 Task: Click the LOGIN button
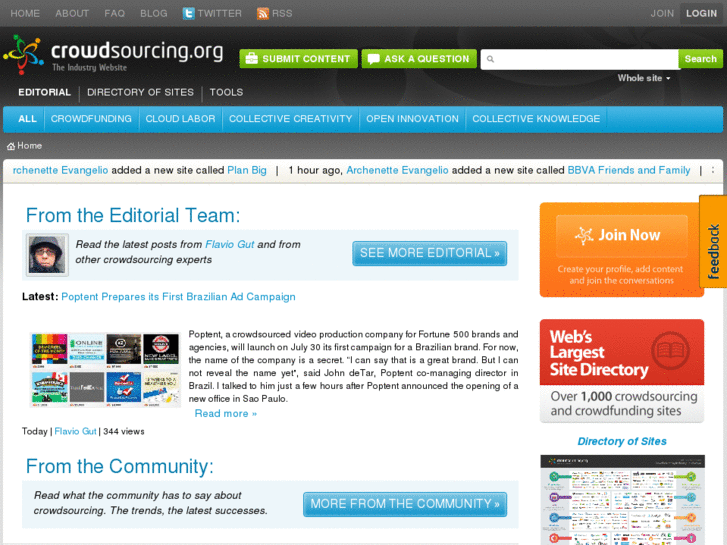pos(701,13)
